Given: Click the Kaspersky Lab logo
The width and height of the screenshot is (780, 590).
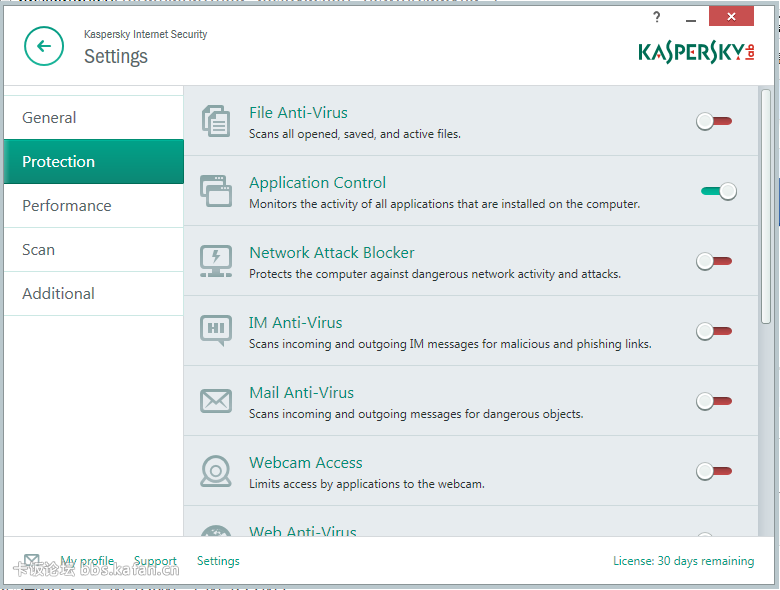Looking at the screenshot, I should click(696, 52).
